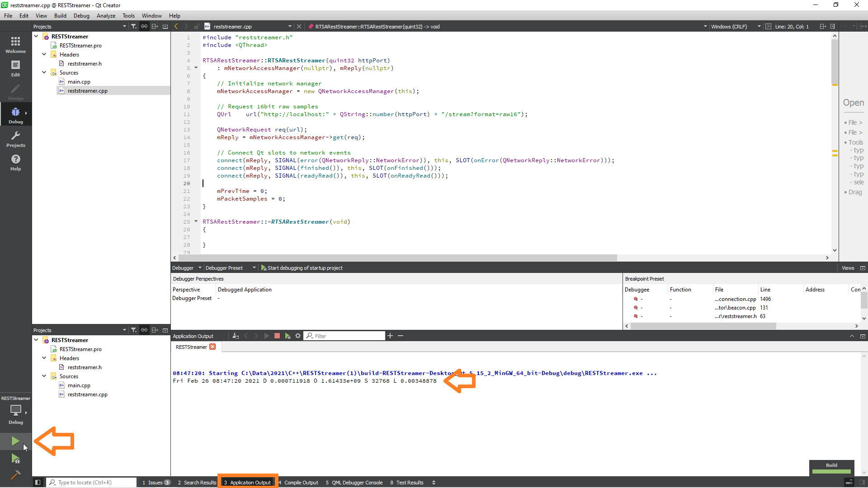Click the green Run button

tap(15, 441)
